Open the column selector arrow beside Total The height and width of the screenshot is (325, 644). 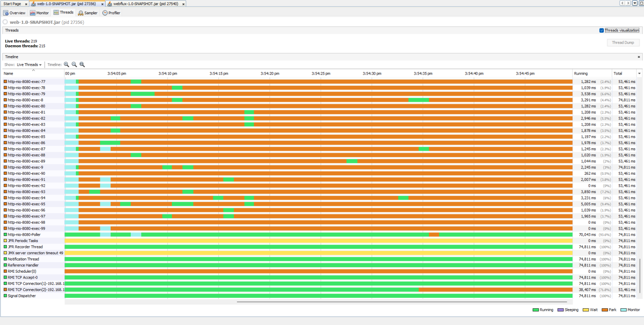[639, 74]
